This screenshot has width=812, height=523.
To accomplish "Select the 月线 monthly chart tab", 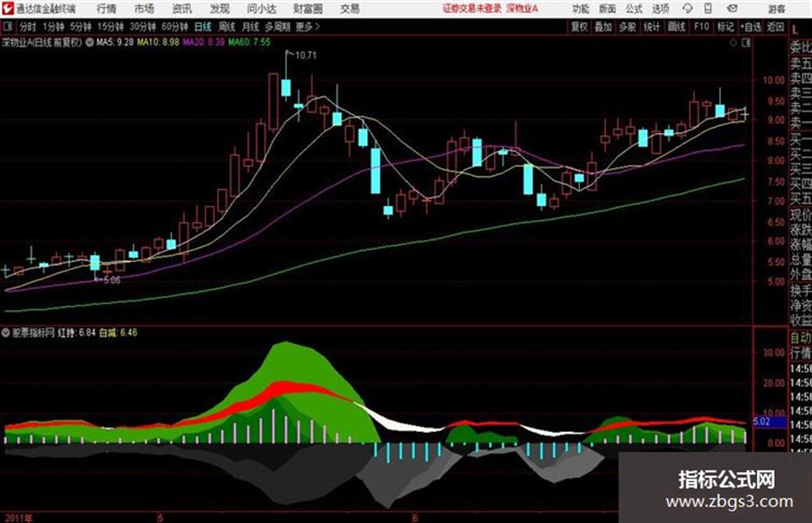I will [251, 27].
